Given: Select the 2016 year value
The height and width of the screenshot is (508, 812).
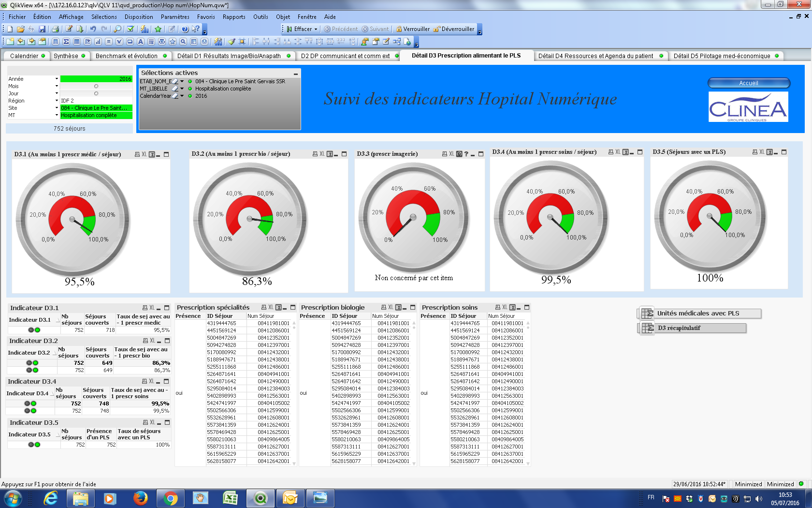Looking at the screenshot, I should click(96, 79).
